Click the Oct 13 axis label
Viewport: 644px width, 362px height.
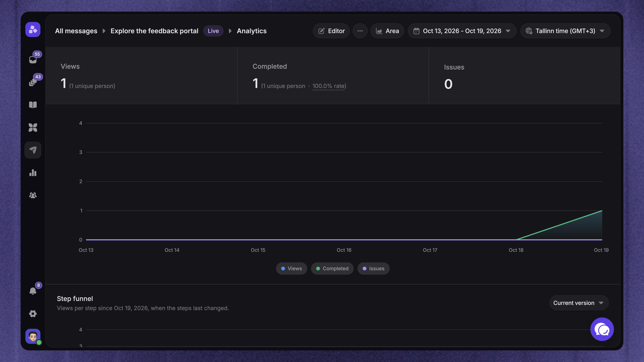pos(86,250)
